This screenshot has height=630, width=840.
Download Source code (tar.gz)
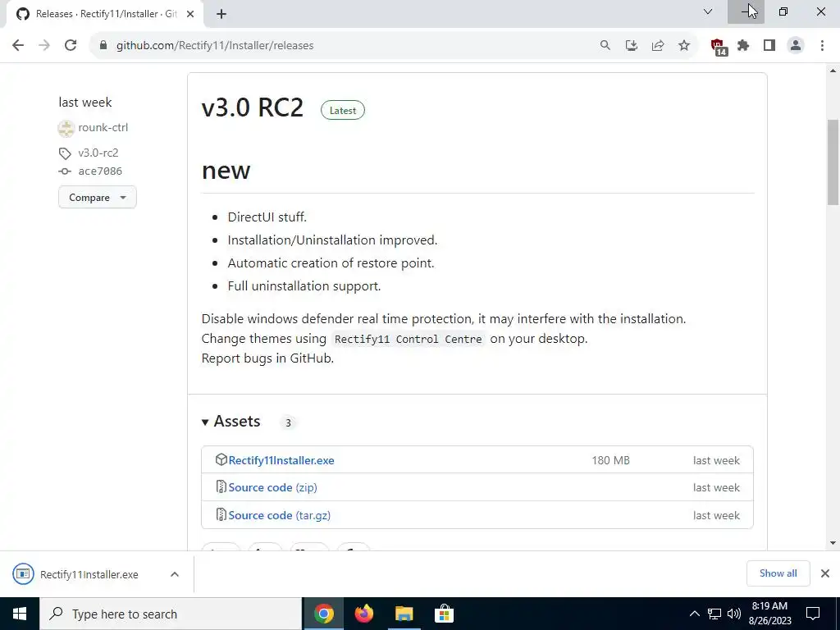(280, 515)
